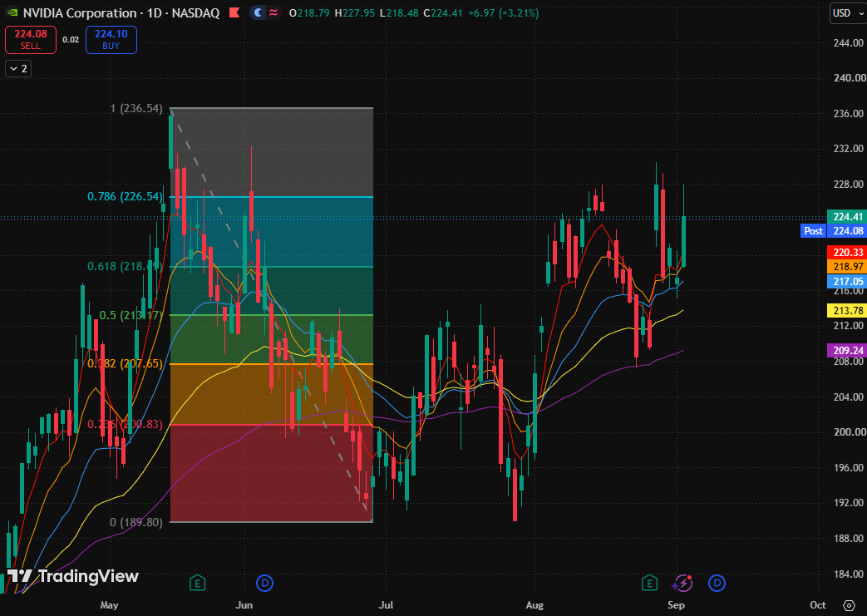Click the NVIDIA logo icon beside the symbol name
Screen dimensions: 867x616
click(x=12, y=12)
